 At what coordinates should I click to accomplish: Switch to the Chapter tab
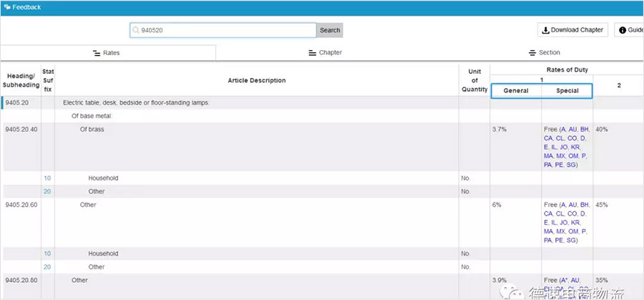pos(324,53)
